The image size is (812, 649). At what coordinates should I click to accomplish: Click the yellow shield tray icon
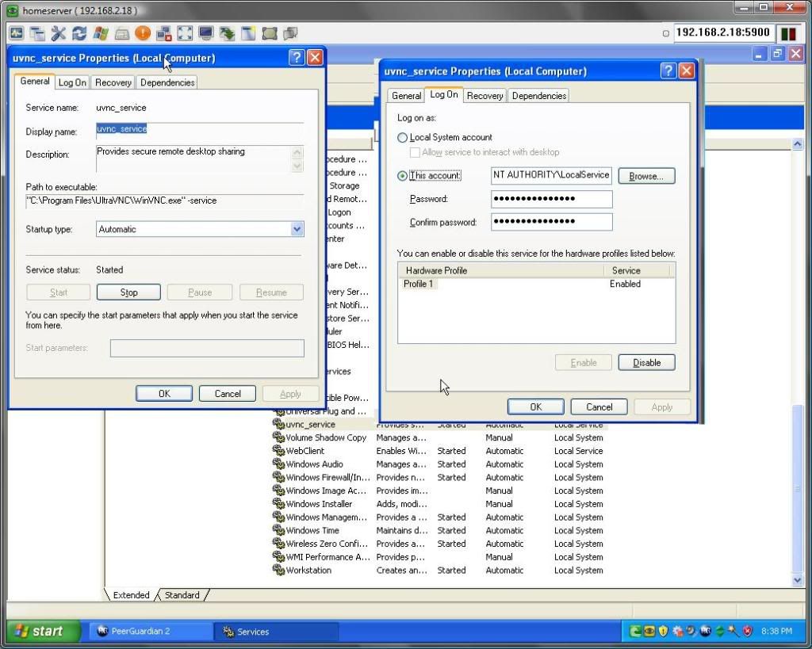tap(663, 631)
